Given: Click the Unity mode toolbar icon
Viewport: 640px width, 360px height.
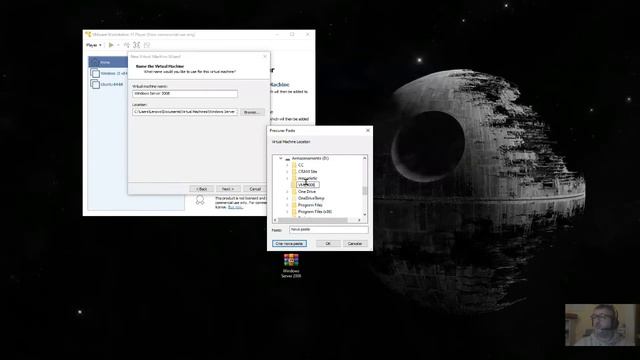Looking at the screenshot, I should click(147, 45).
